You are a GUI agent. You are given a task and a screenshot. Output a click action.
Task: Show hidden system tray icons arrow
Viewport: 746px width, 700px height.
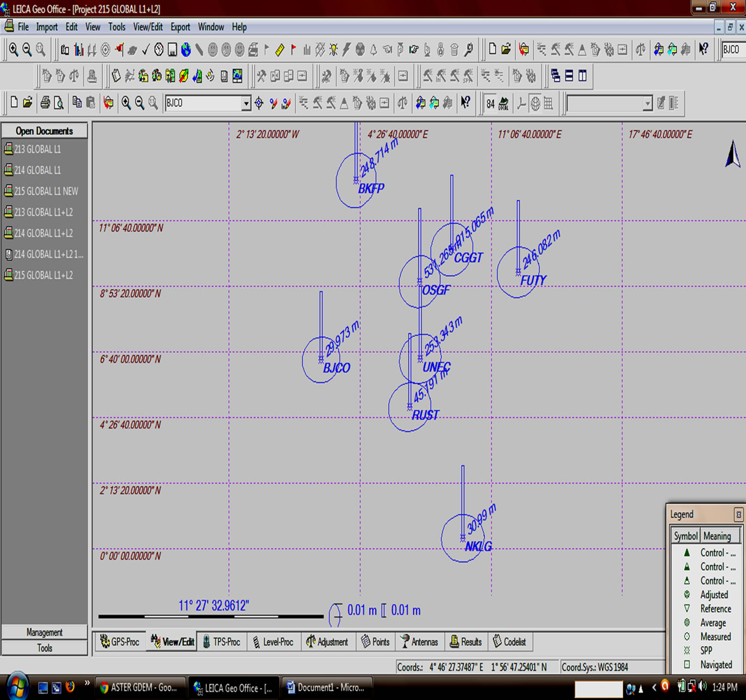(654, 688)
